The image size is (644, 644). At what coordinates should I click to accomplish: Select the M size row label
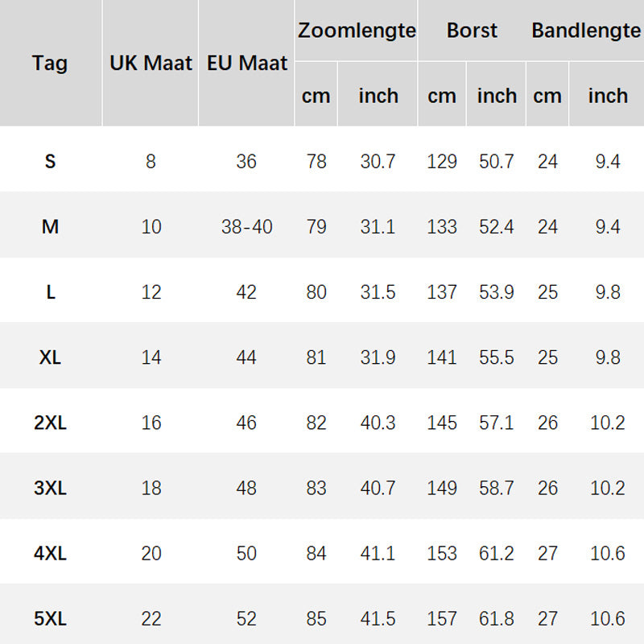click(x=50, y=226)
